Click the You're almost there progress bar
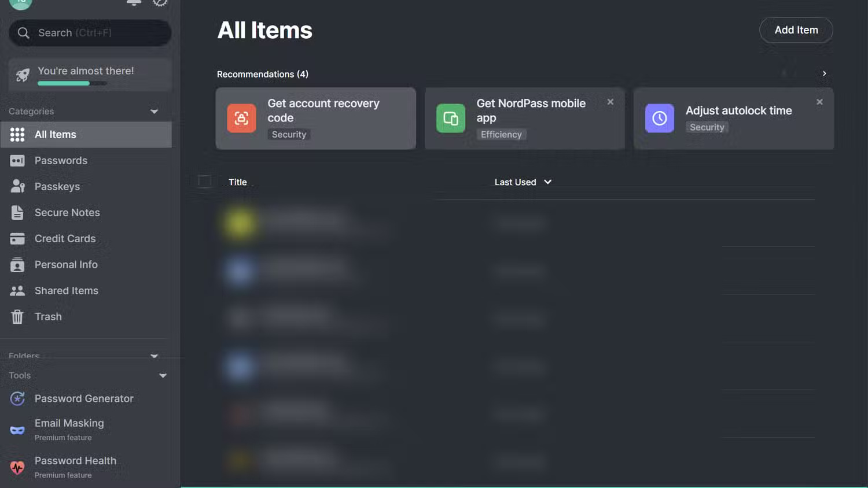868x488 pixels. pyautogui.click(x=71, y=83)
